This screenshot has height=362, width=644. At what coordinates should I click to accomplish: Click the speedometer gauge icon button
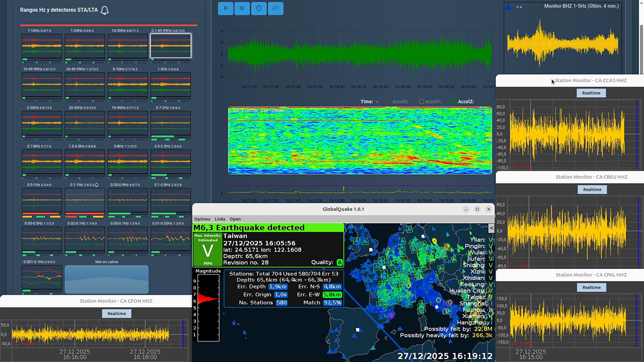pyautogui.click(x=276, y=8)
